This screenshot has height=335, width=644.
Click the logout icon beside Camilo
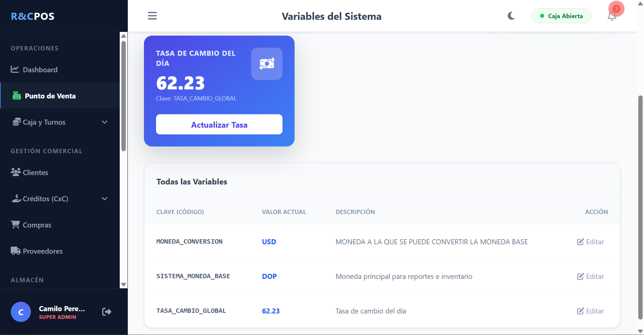[x=107, y=312]
